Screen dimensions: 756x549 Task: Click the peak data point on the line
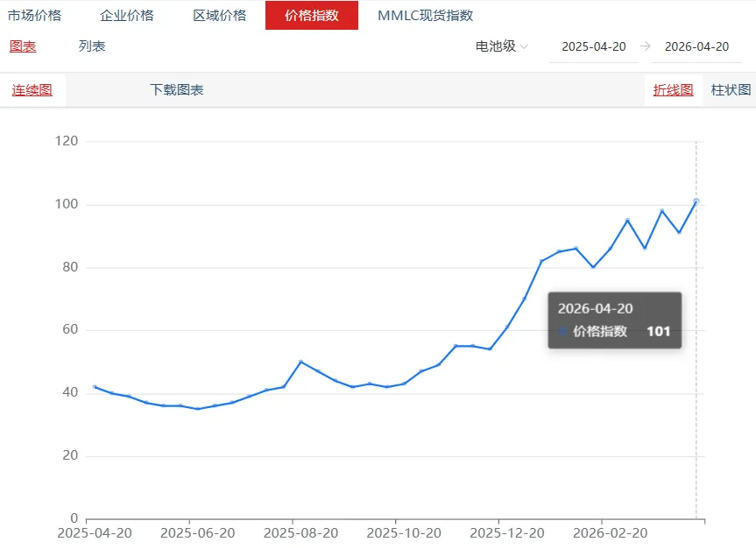click(698, 201)
